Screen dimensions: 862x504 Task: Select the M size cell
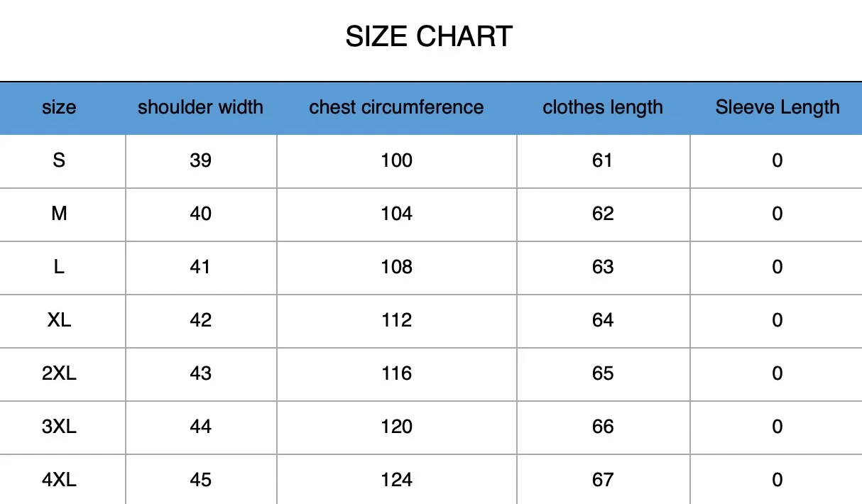coord(59,214)
